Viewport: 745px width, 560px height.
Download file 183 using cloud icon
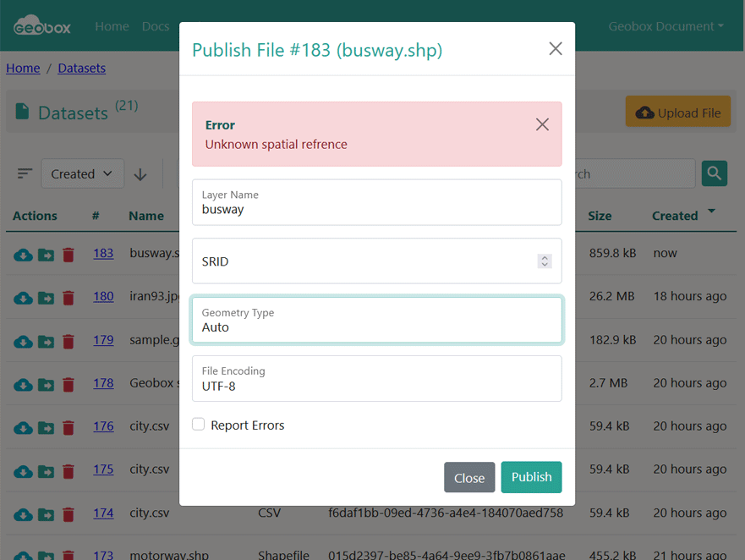pos(23,254)
